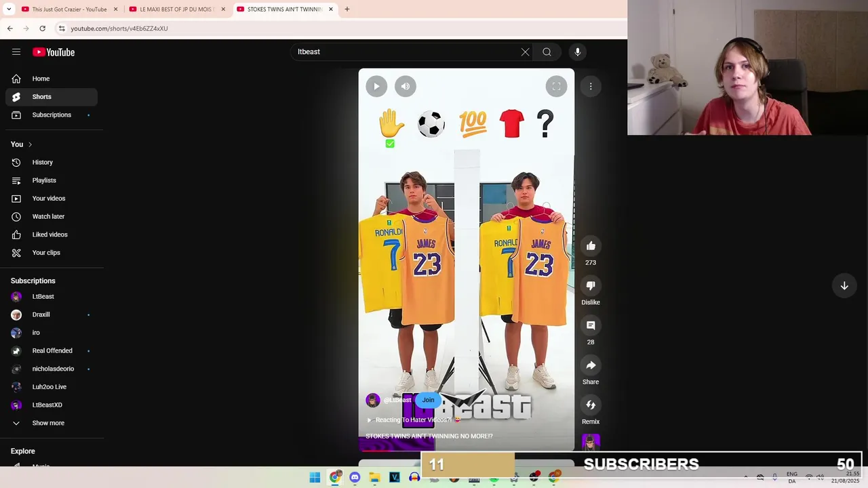Screen dimensions: 868x488
Task: Open the nicholasdeorio subscription channel
Action: click(52, 369)
